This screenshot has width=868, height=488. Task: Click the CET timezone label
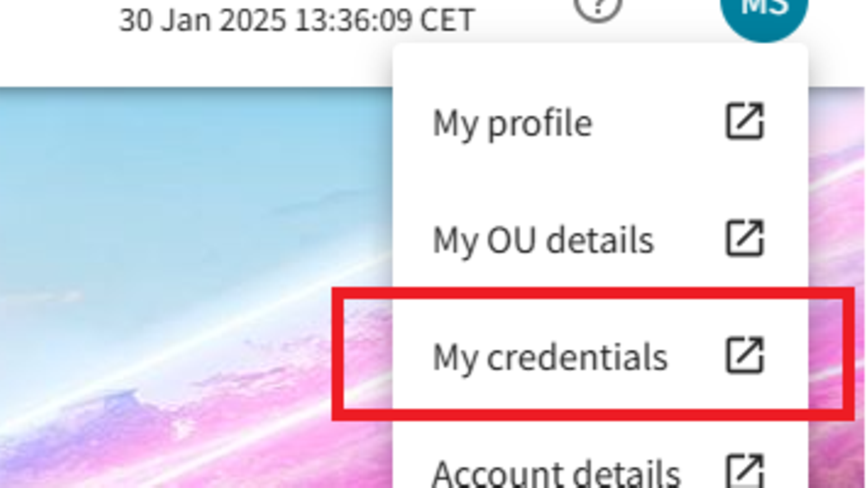(x=447, y=21)
